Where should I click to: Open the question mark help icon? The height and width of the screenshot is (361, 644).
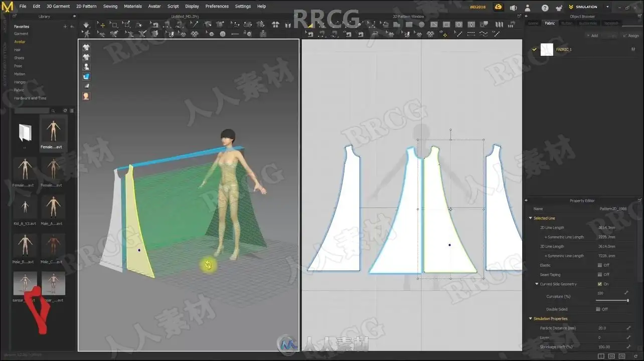pos(545,7)
